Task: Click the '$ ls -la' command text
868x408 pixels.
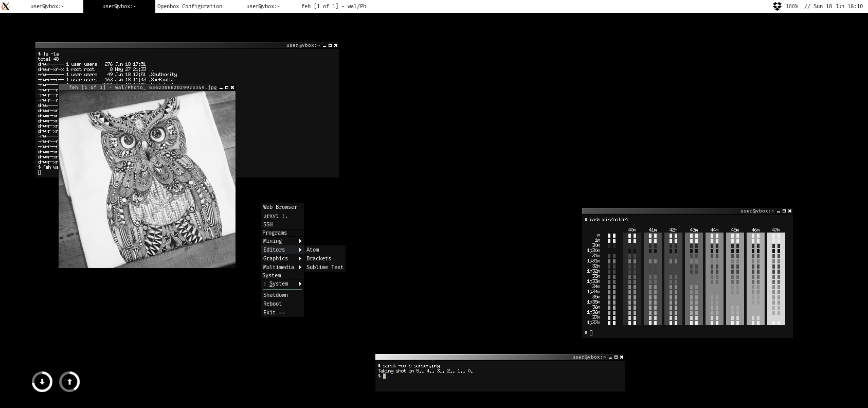Action: click(48, 54)
